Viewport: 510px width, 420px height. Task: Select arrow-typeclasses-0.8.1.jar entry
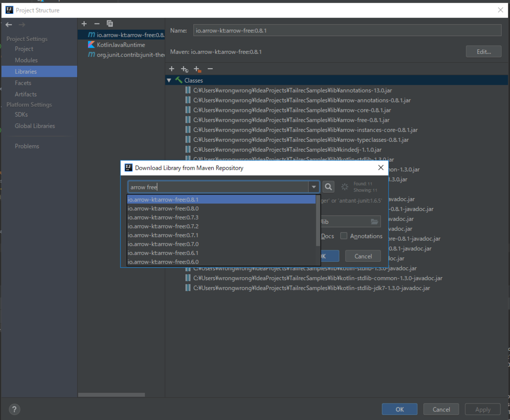pyautogui.click(x=301, y=140)
